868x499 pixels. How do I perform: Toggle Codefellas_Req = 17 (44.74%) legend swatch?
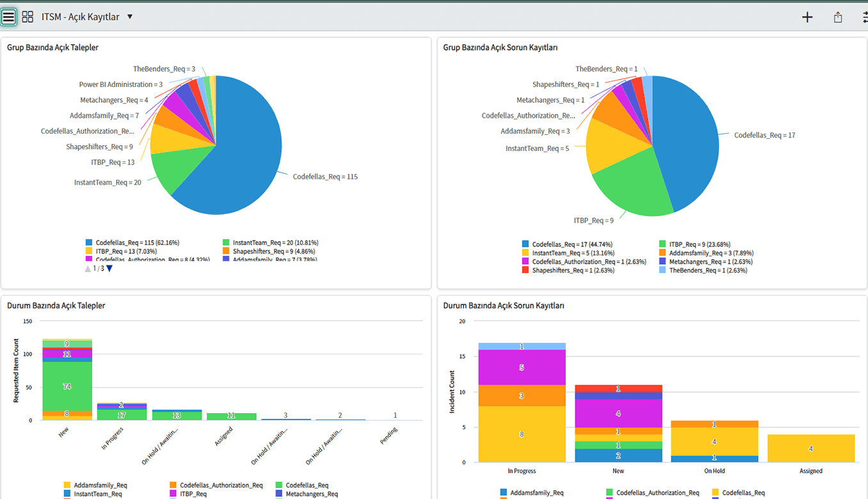(x=526, y=244)
